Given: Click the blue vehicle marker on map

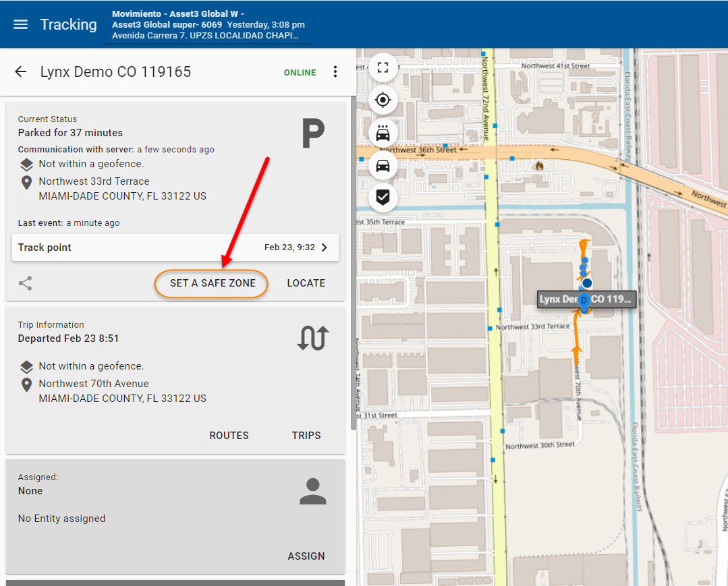Looking at the screenshot, I should pyautogui.click(x=587, y=283).
